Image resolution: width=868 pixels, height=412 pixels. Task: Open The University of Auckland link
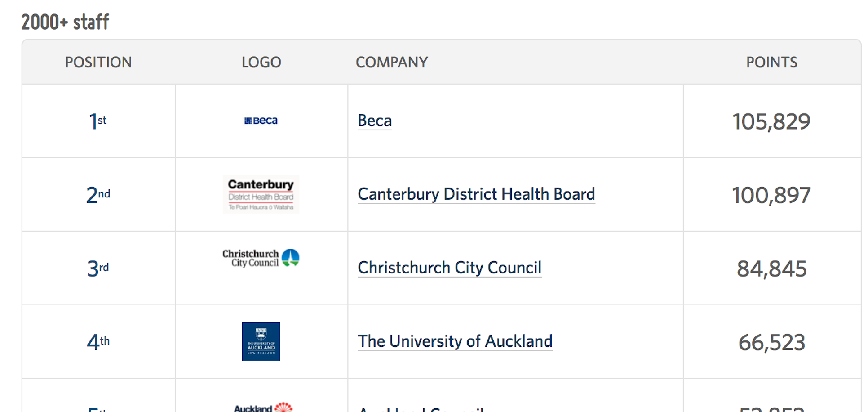pos(455,341)
